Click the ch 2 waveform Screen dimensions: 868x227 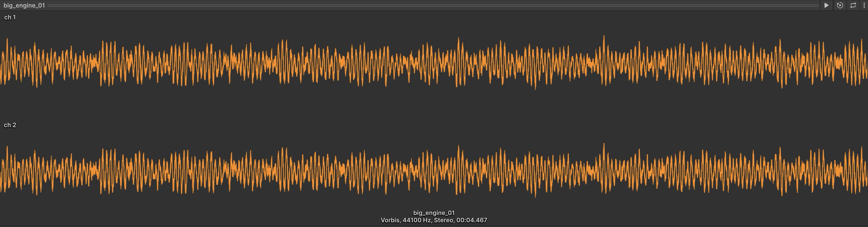(337, 171)
